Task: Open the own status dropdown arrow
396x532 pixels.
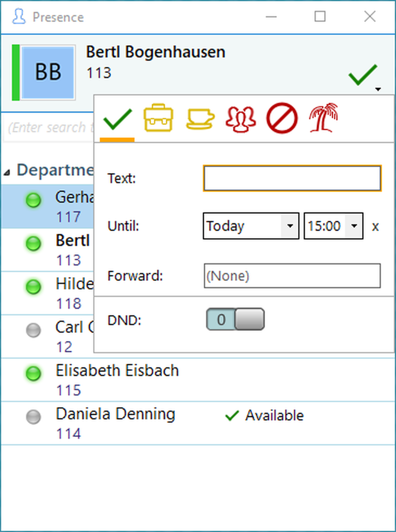Action: coord(378,89)
